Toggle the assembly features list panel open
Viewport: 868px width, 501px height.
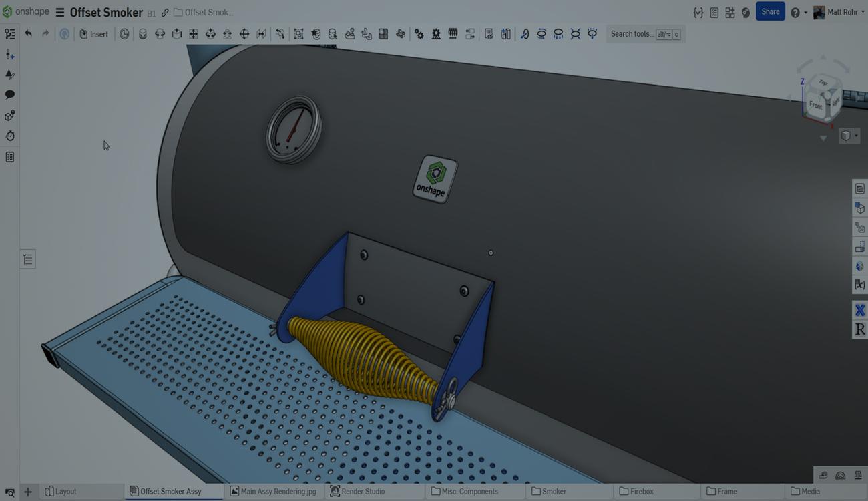click(x=27, y=259)
